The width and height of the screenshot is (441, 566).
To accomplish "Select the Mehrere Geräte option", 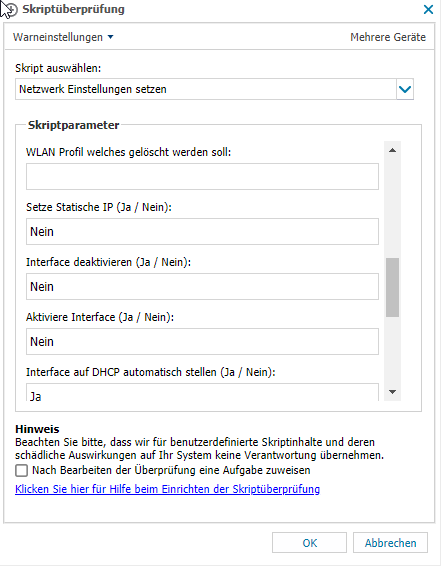I will (x=388, y=37).
